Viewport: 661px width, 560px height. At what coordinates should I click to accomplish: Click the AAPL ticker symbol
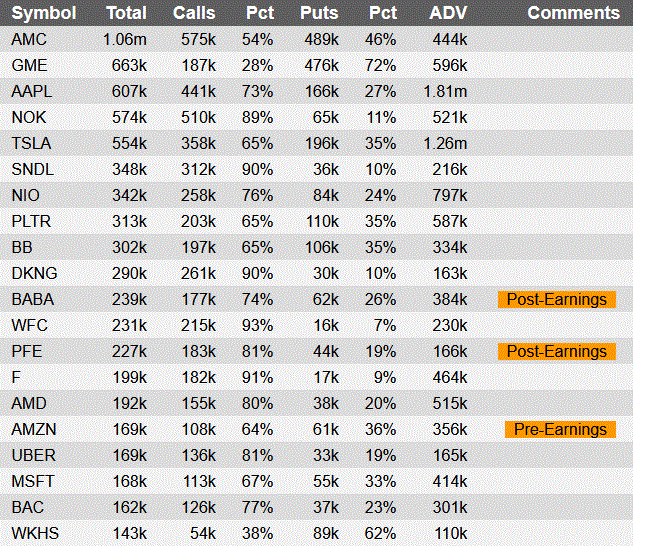coord(31,91)
